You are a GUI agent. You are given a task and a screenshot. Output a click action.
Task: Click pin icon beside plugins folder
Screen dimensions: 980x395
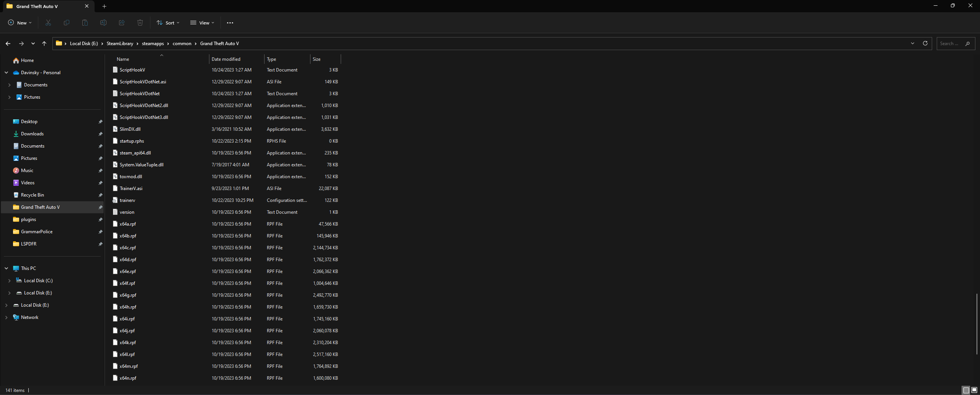click(x=100, y=219)
